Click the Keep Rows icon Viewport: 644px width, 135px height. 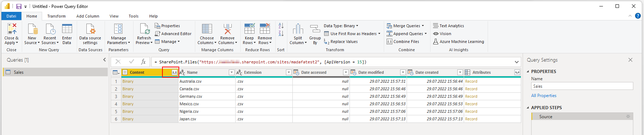[250, 29]
